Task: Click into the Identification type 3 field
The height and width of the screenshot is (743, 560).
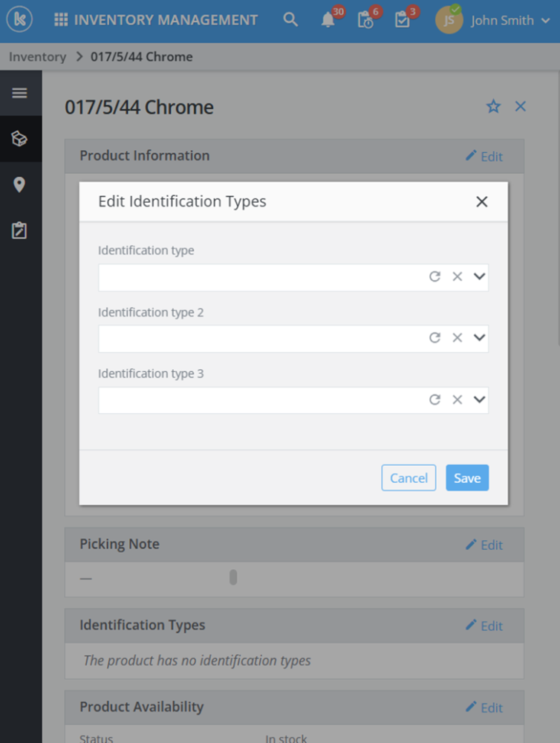Action: (x=260, y=400)
